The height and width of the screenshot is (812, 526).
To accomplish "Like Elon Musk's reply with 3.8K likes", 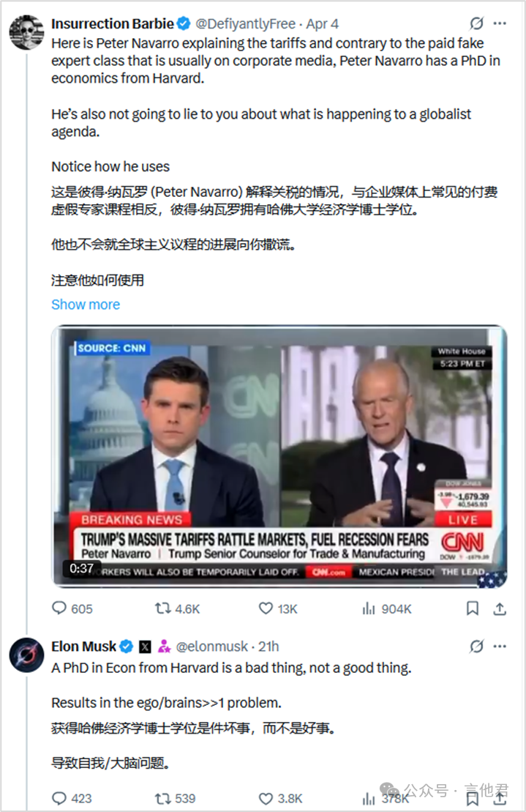I will point(267,797).
